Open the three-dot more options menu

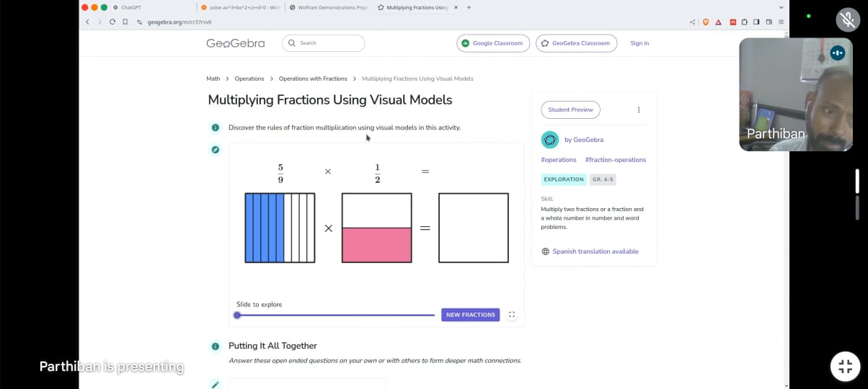(639, 110)
